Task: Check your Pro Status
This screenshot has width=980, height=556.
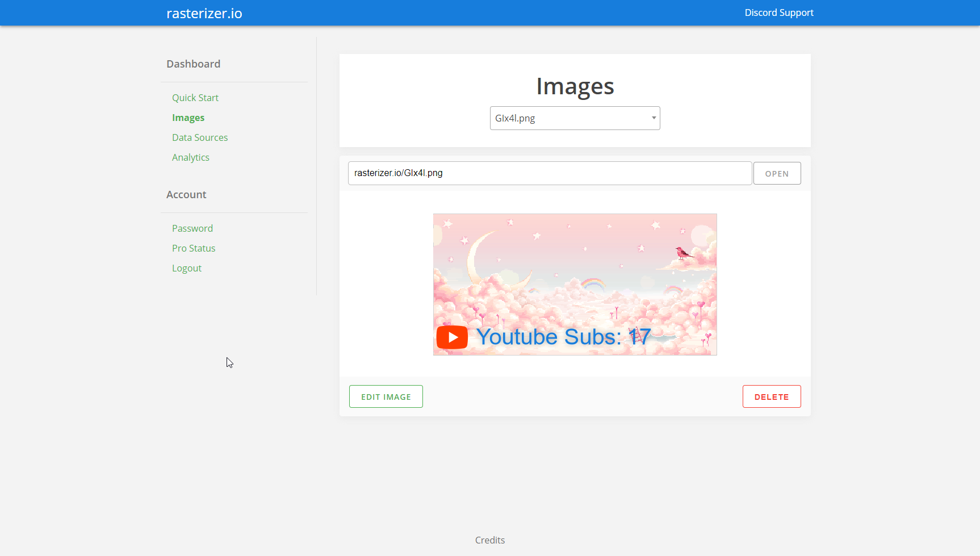Action: [x=194, y=248]
